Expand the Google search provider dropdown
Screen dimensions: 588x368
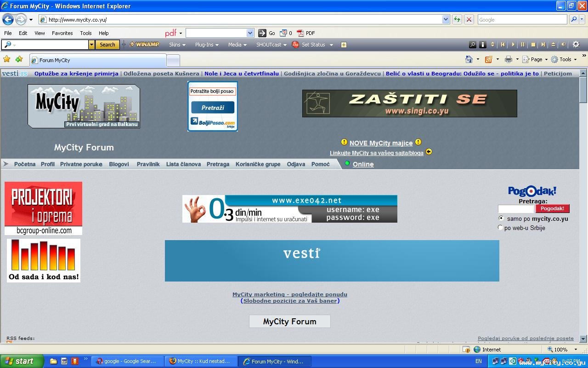pyautogui.click(x=582, y=19)
